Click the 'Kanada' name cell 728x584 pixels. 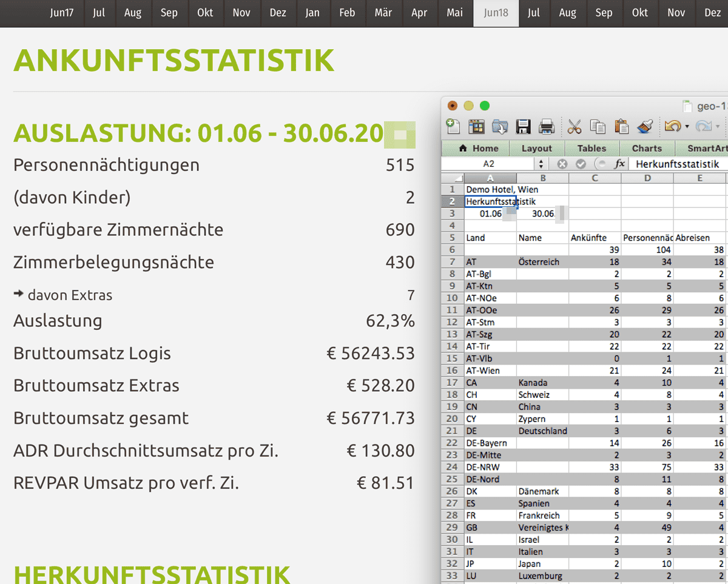(x=542, y=383)
